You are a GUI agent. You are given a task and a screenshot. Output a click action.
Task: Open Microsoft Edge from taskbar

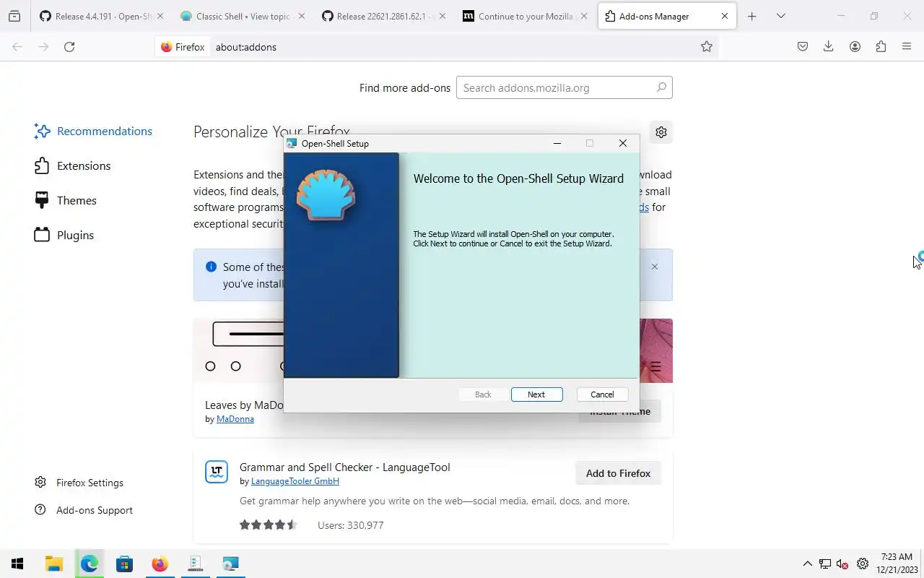point(90,564)
